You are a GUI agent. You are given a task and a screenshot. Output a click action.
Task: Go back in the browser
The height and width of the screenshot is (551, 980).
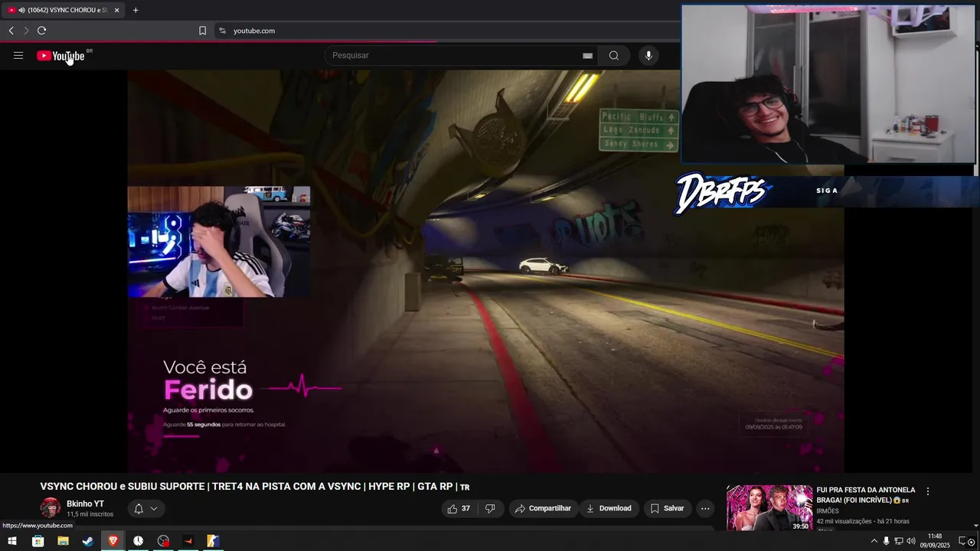[x=11, y=31]
